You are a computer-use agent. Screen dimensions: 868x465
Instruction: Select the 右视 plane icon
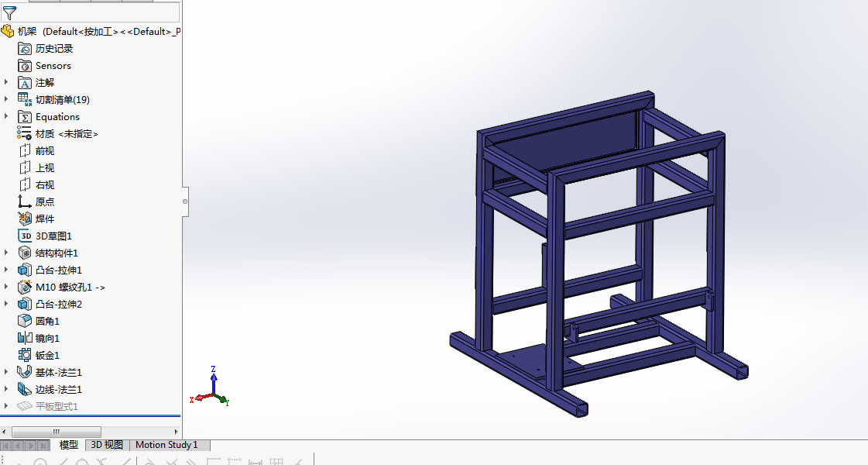24,185
